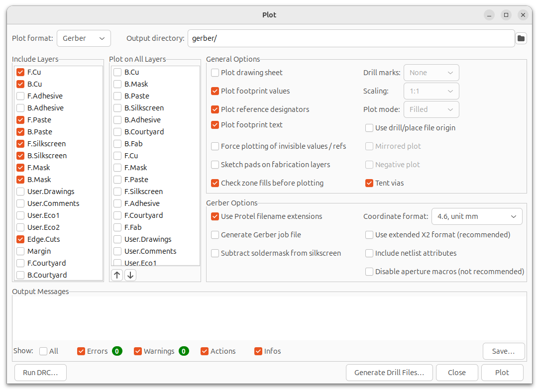The image size is (539, 392).
Task: Open the Plot format dropdown
Action: click(x=84, y=38)
